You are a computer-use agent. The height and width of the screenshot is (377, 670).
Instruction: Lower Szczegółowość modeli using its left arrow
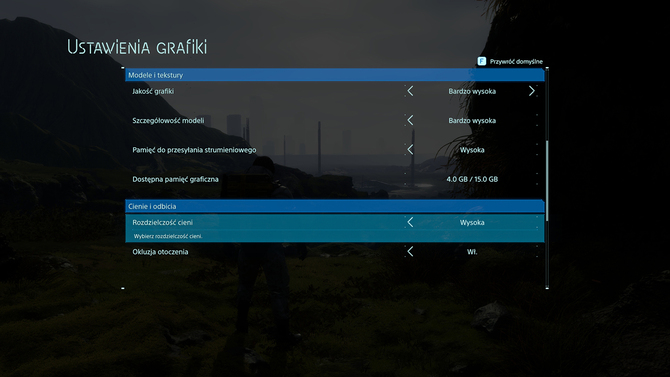point(410,121)
